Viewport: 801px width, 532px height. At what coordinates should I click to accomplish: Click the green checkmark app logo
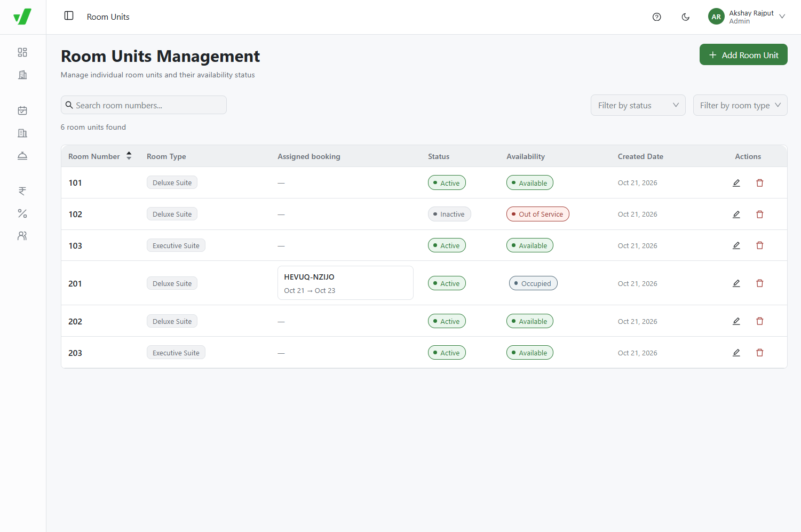click(x=22, y=17)
